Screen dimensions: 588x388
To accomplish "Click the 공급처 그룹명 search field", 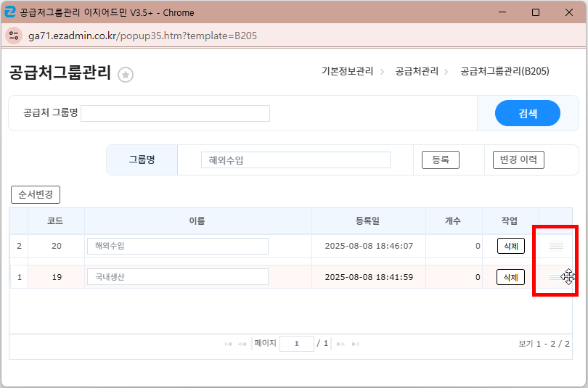I will click(x=175, y=113).
